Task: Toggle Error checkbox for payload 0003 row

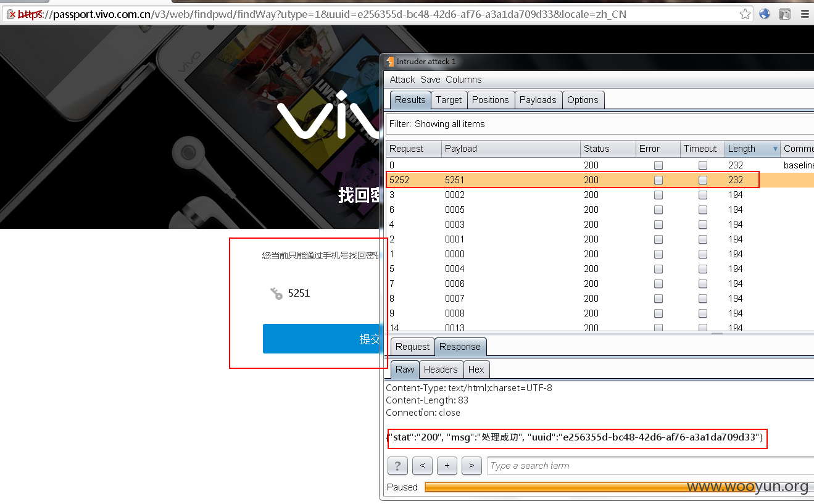Action: 658,225
